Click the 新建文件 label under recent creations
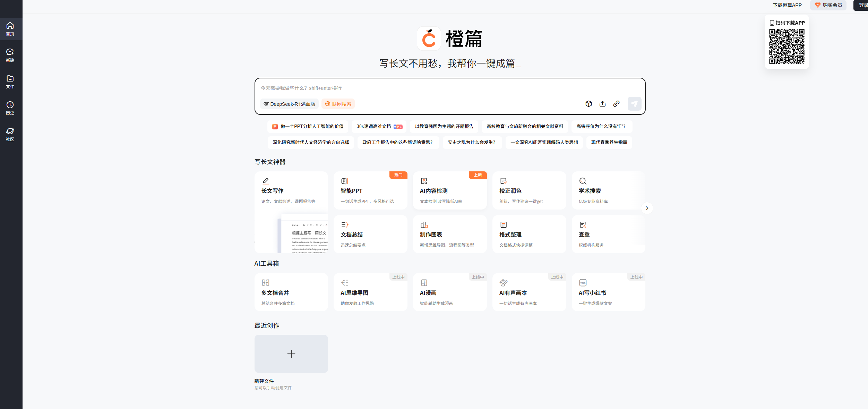 264,381
